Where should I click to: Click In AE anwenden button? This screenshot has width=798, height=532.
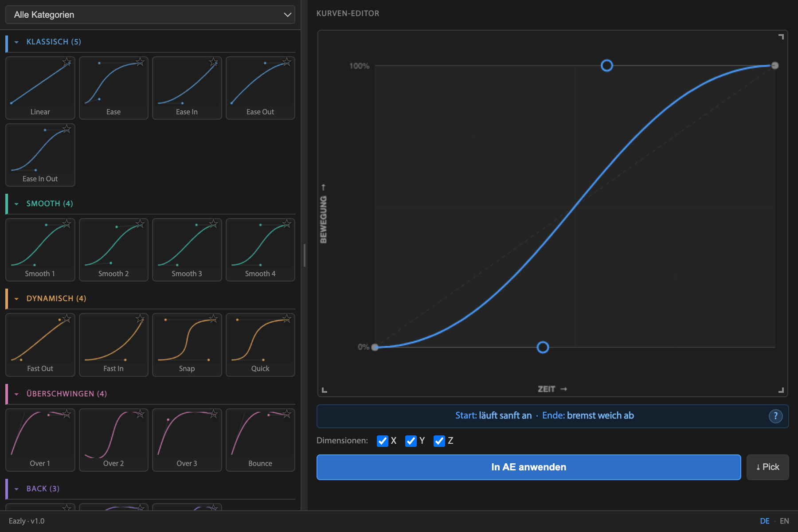[528, 467]
